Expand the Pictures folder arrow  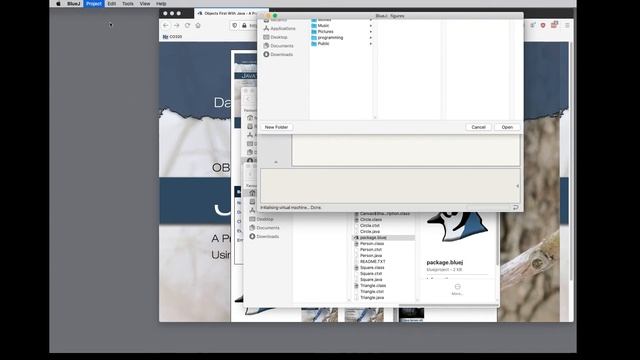pyautogui.click(x=371, y=31)
